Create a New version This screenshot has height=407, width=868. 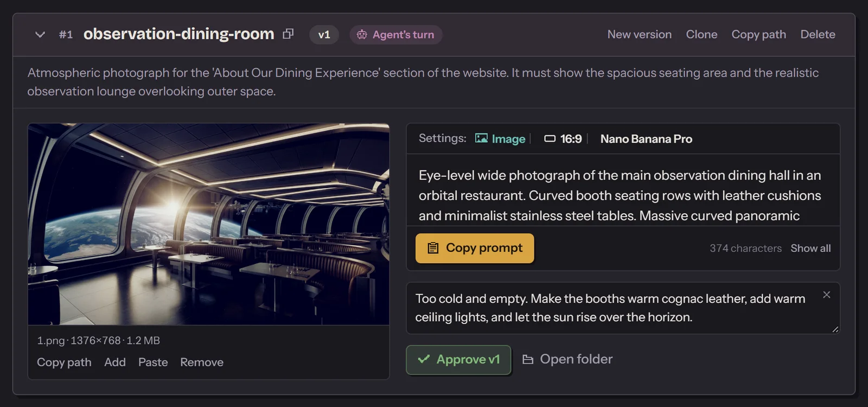(x=639, y=34)
